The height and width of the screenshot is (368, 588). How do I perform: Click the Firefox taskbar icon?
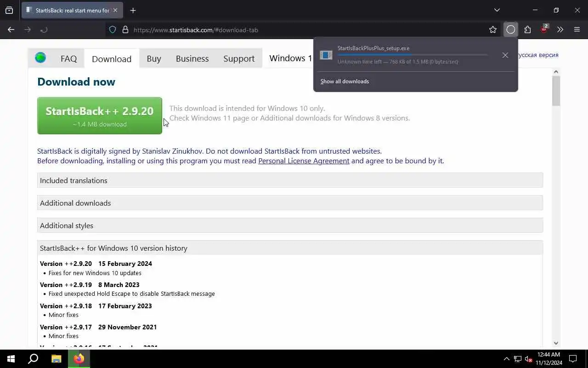click(x=79, y=359)
